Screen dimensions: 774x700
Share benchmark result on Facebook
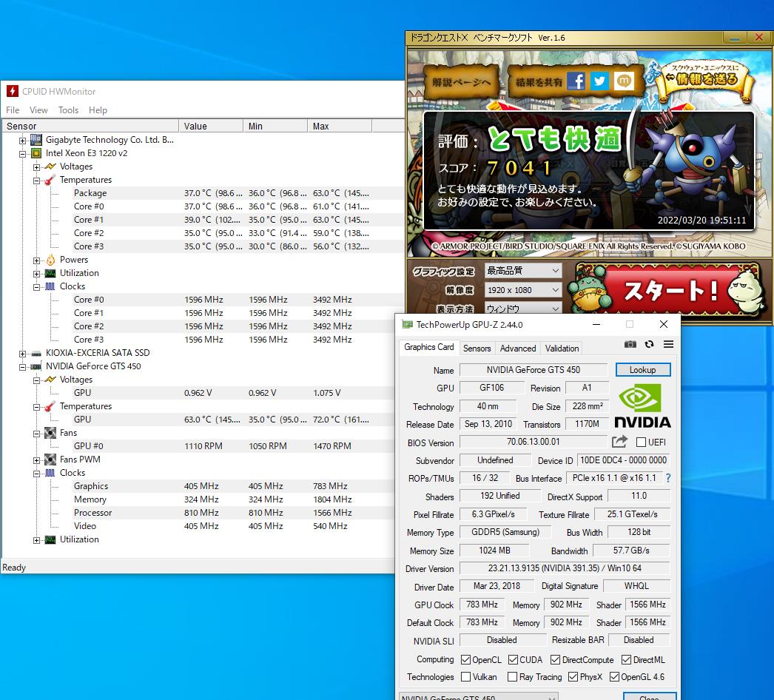click(576, 81)
